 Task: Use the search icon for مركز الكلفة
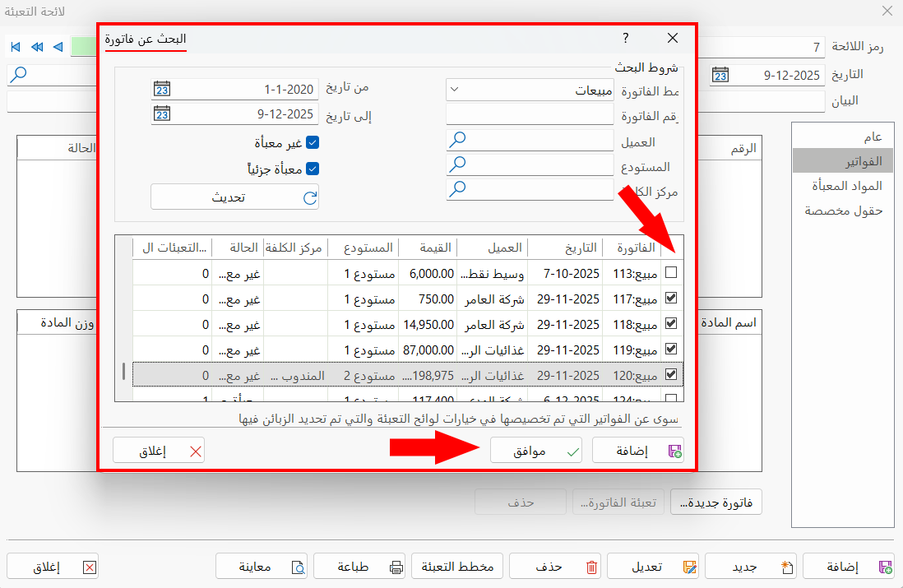pyautogui.click(x=456, y=189)
